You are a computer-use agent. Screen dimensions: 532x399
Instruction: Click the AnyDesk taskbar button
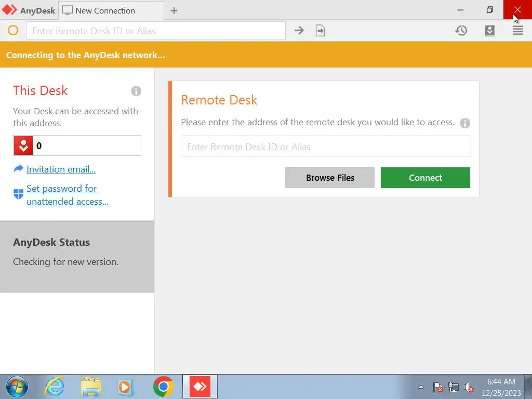(x=200, y=387)
